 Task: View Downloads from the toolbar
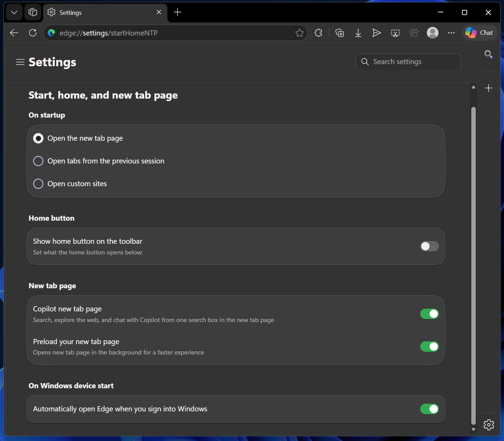click(x=358, y=33)
